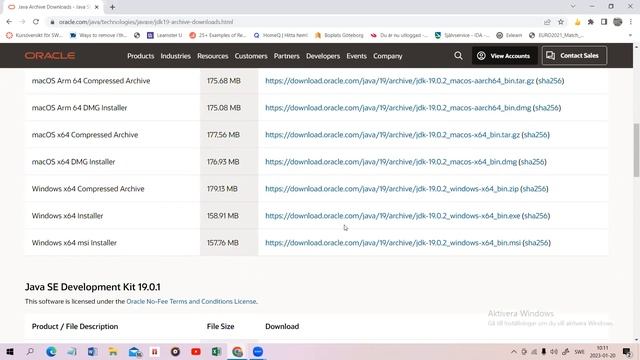Open the Windows Start menu
The width and height of the screenshot is (640, 360).
pos(10,351)
